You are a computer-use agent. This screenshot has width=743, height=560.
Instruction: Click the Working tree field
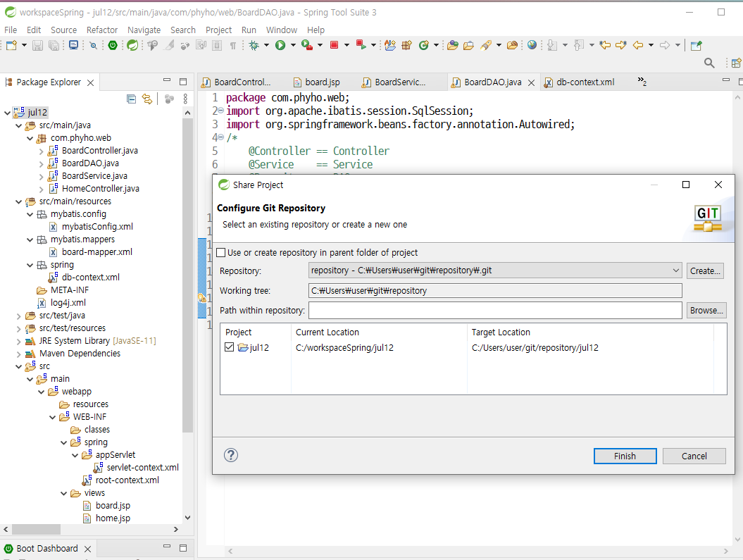coord(495,290)
